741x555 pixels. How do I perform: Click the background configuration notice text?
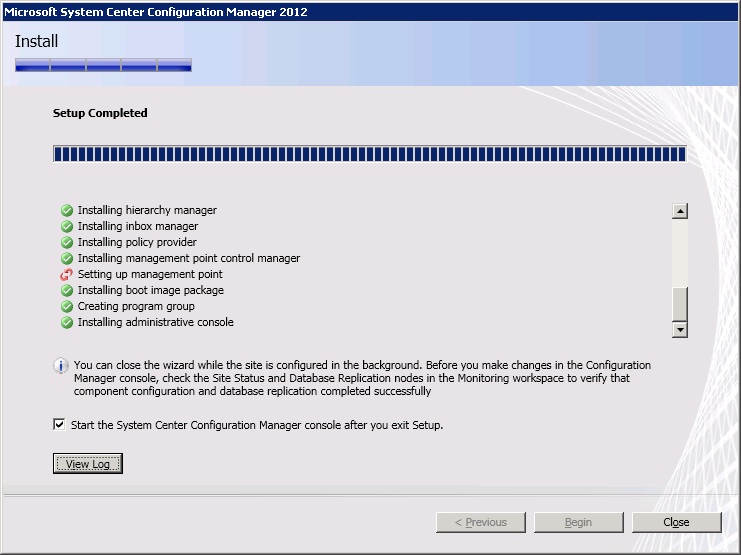pos(362,378)
